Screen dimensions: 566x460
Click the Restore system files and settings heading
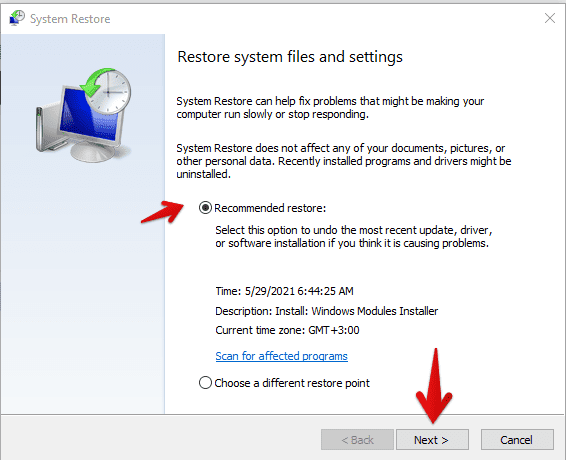click(x=290, y=57)
